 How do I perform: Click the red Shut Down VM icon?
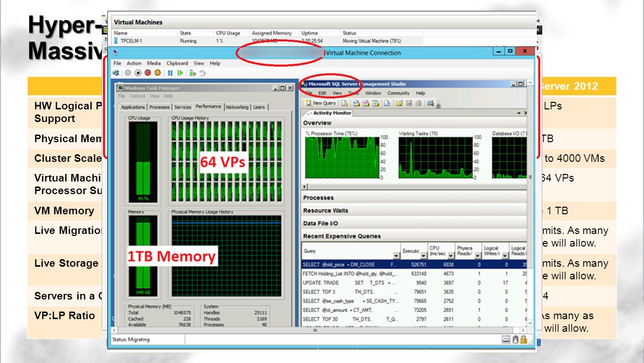(x=148, y=73)
